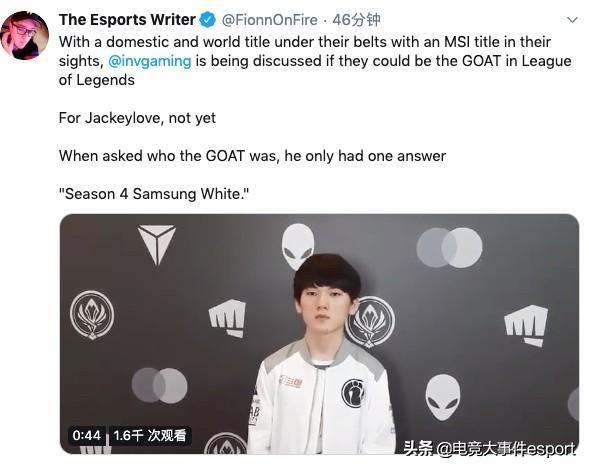Viewport: 589px width, 470px height.
Task: Click the Invictus Gaming logo on jacket
Action: (x=353, y=393)
